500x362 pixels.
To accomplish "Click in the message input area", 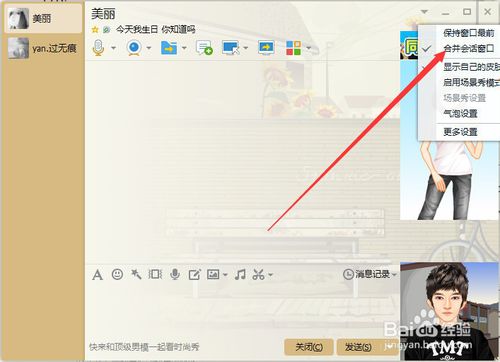I will coord(242,310).
